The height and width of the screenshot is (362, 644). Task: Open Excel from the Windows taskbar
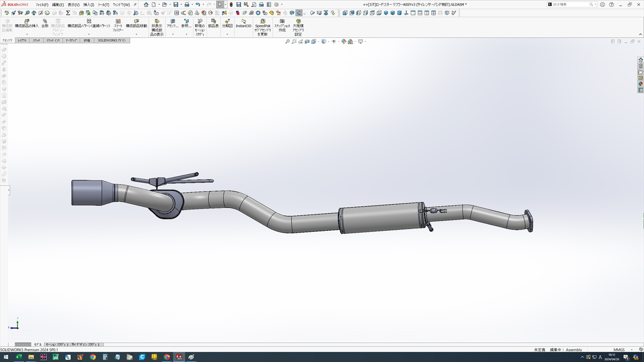[x=19, y=357]
